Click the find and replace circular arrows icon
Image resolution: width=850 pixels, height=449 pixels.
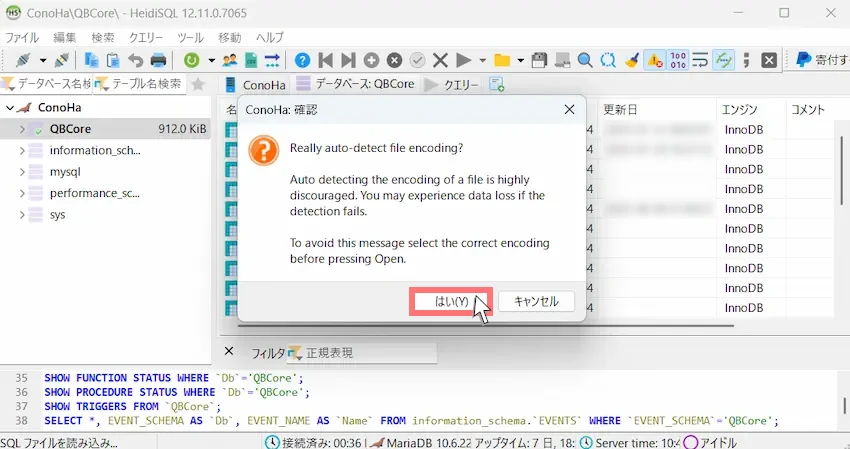tap(608, 60)
